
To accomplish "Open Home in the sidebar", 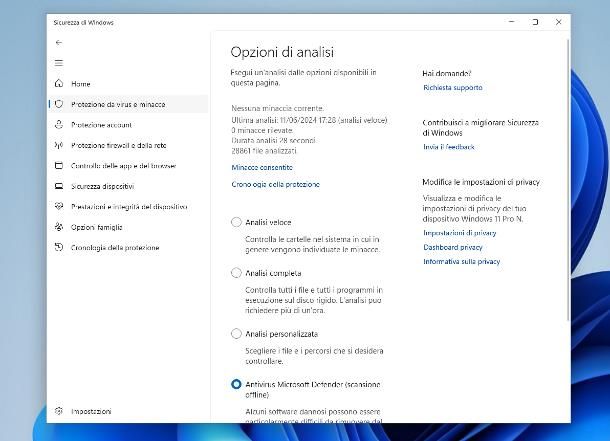I will point(128,84).
